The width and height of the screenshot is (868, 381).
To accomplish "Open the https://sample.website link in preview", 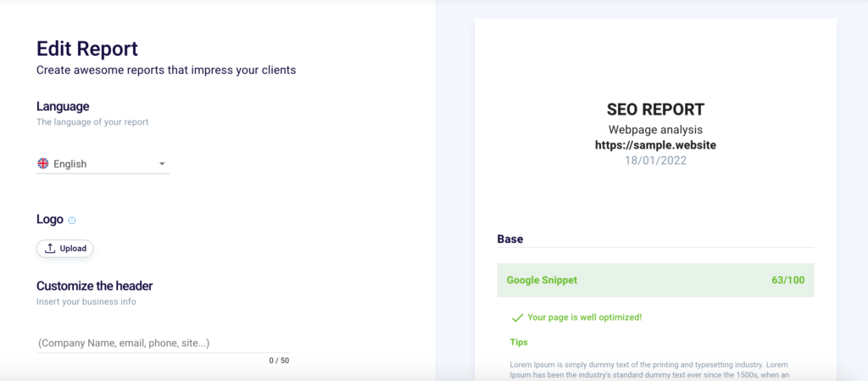I will click(655, 145).
